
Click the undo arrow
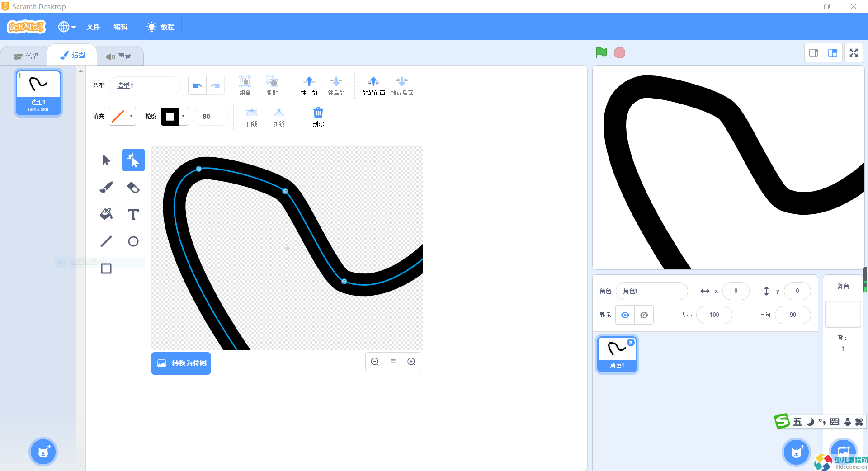[198, 85]
